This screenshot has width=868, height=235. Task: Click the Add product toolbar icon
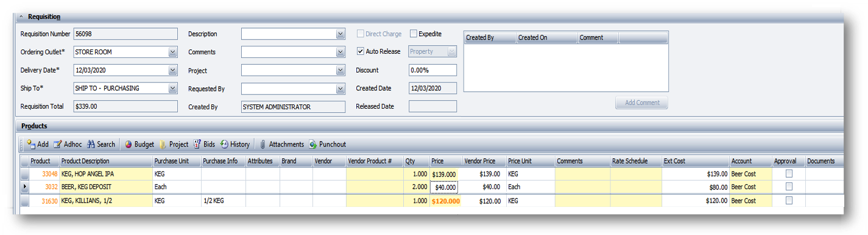tap(37, 144)
